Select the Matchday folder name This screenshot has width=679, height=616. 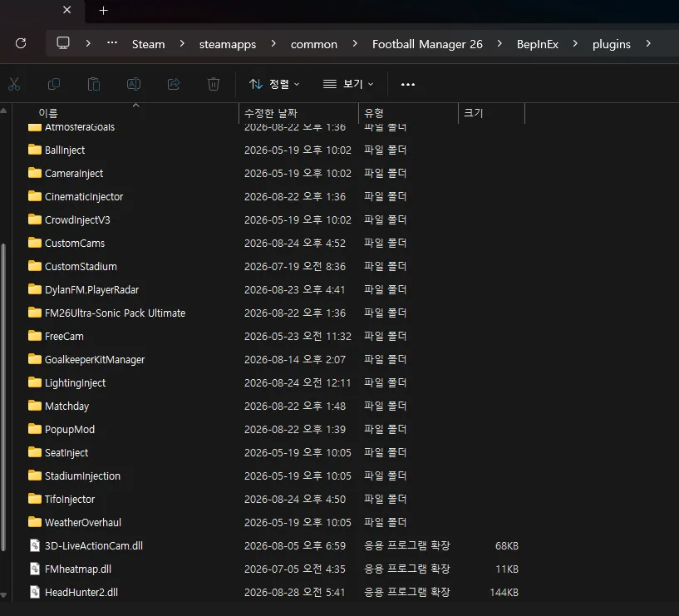point(66,407)
